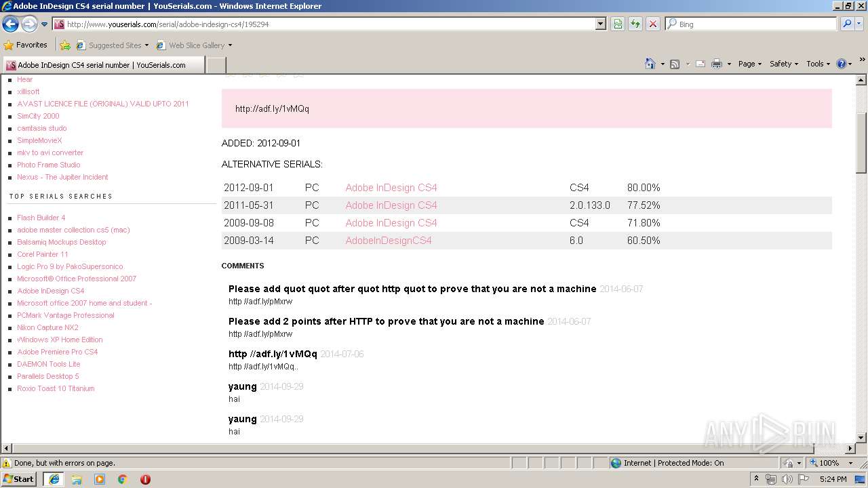Click the vertical scrollbar down arrow
Viewport: 868px width, 488px height.
click(862, 438)
